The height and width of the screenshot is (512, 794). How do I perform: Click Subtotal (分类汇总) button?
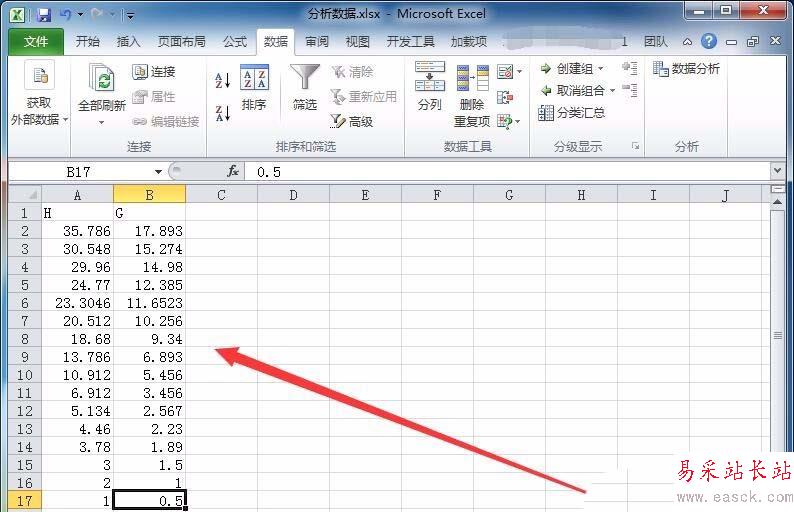coord(572,113)
